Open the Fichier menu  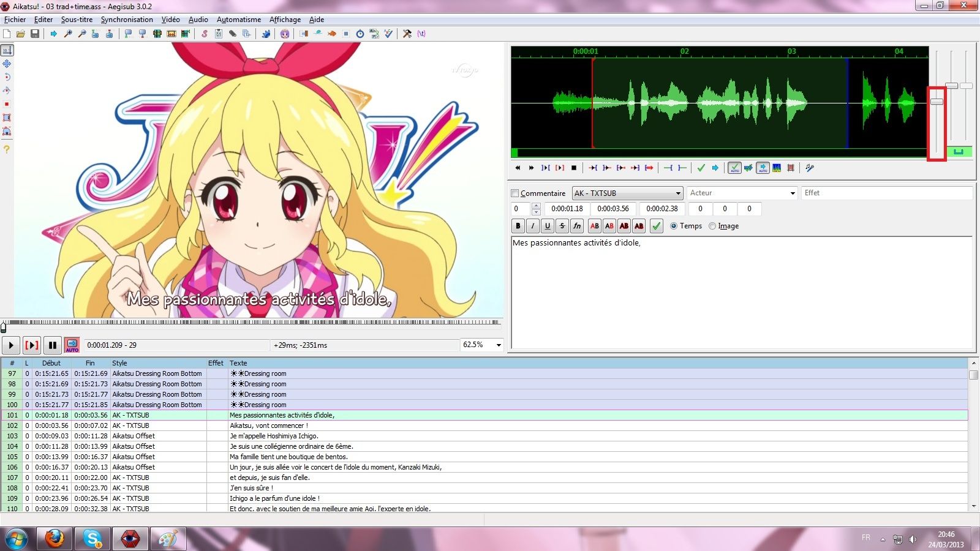15,20
